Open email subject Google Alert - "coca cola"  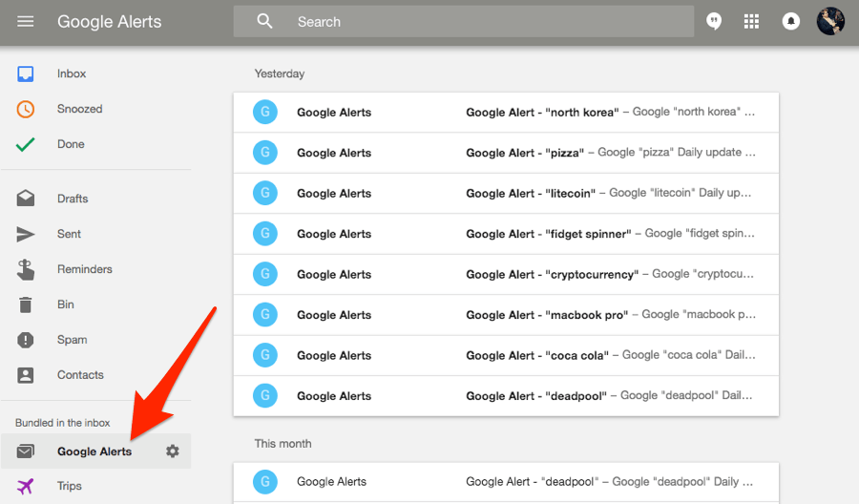537,355
